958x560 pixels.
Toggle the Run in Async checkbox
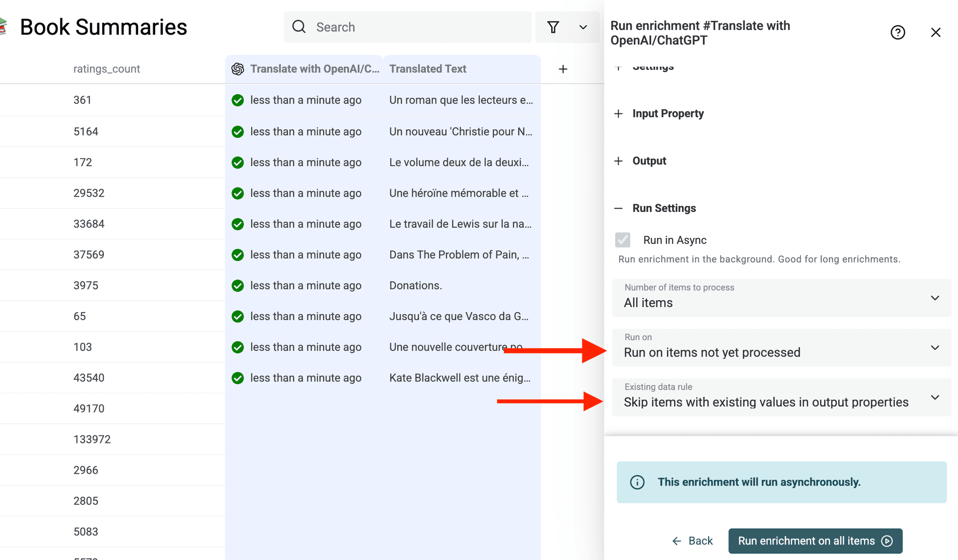pyautogui.click(x=623, y=240)
